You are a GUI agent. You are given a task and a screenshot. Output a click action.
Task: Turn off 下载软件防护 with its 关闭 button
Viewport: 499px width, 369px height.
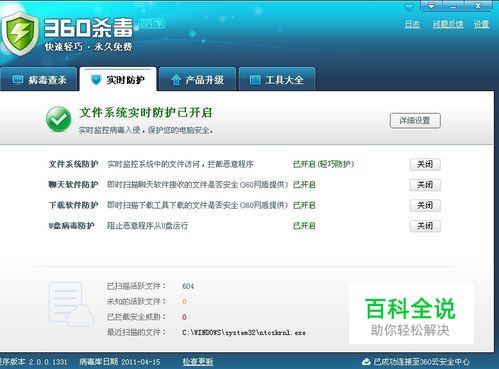tap(425, 205)
